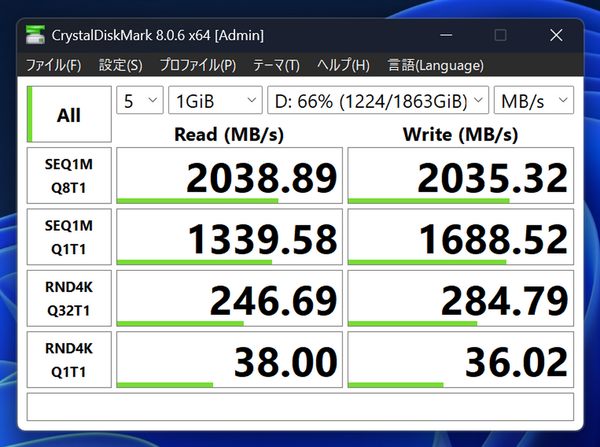Open the ファイル(F) menu
Image resolution: width=600 pixels, height=447 pixels.
(x=53, y=65)
